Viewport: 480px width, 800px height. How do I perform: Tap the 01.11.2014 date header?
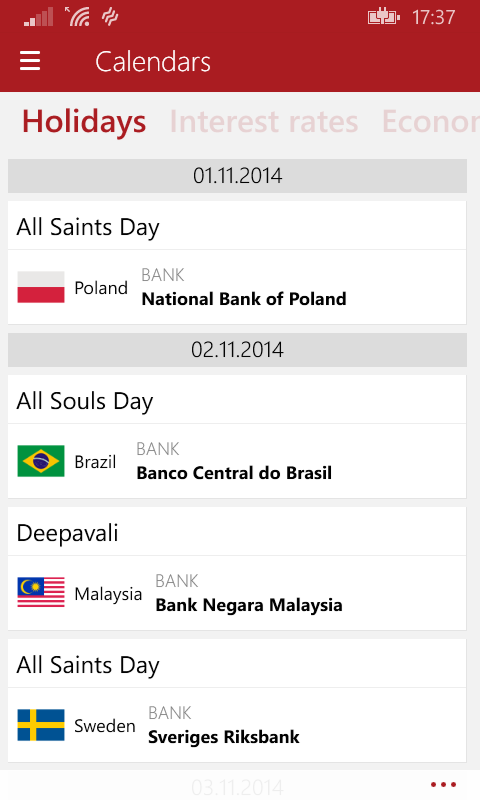237,176
